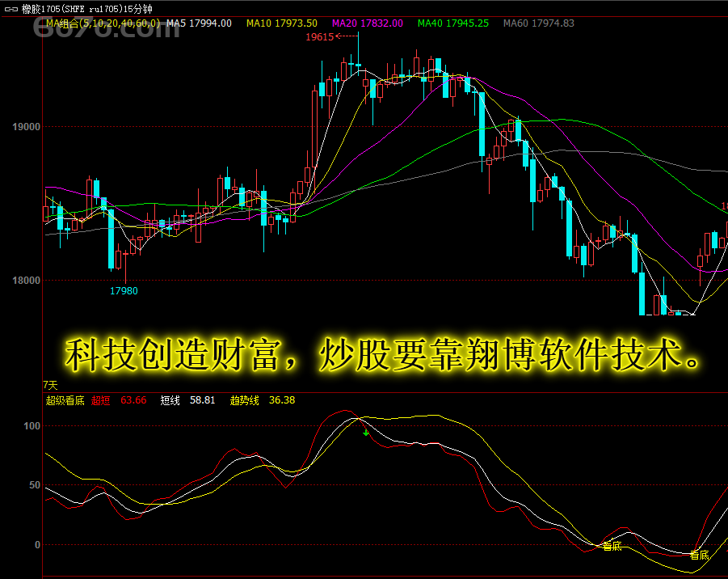Click the 17980 low price marker

point(124,291)
